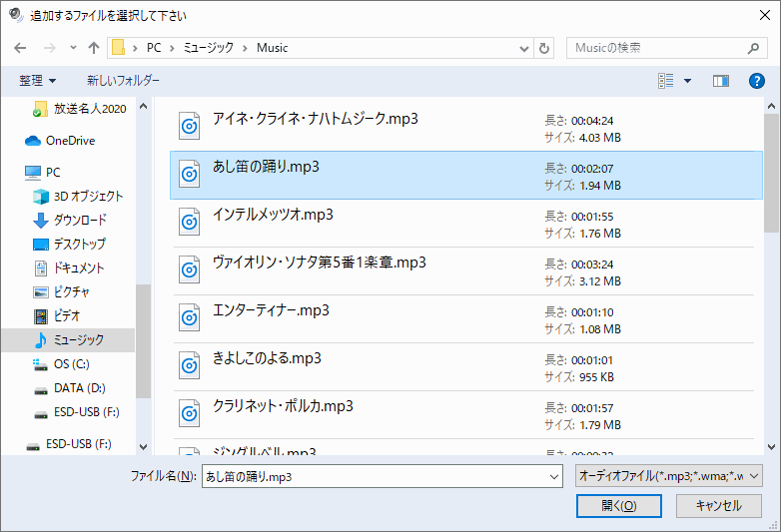Click the mp3 icon for エンターテイナー.mp3
This screenshot has height=532, width=781.
190,317
